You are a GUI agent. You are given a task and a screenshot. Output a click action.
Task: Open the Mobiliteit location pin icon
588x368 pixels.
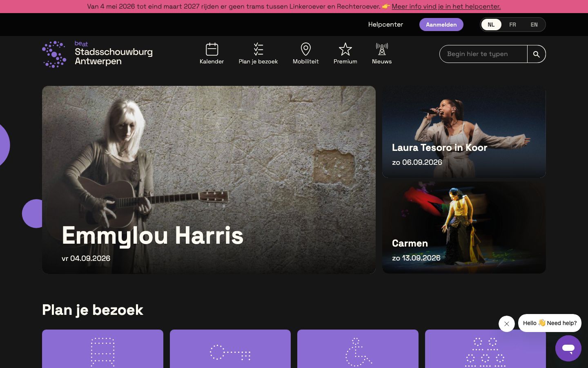click(x=305, y=49)
